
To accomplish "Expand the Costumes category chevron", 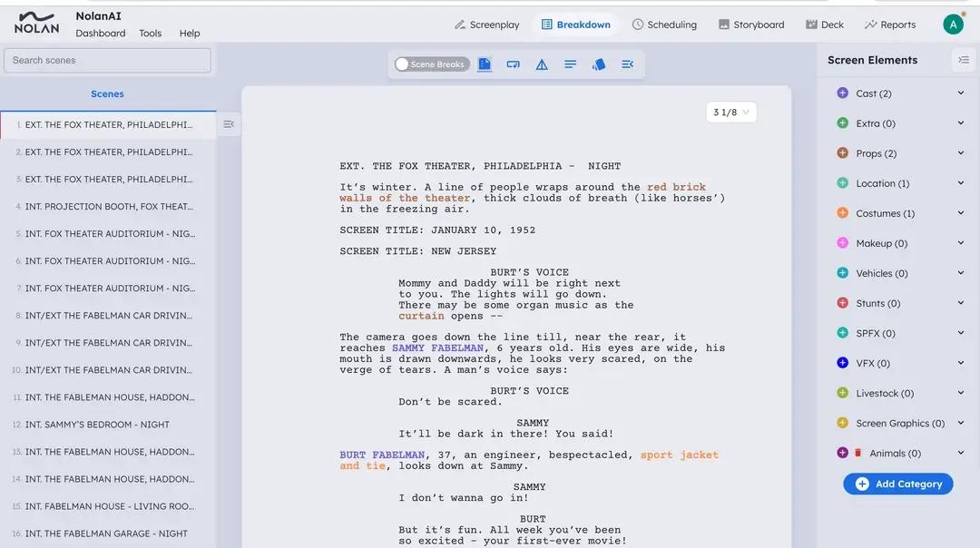I will click(961, 212).
